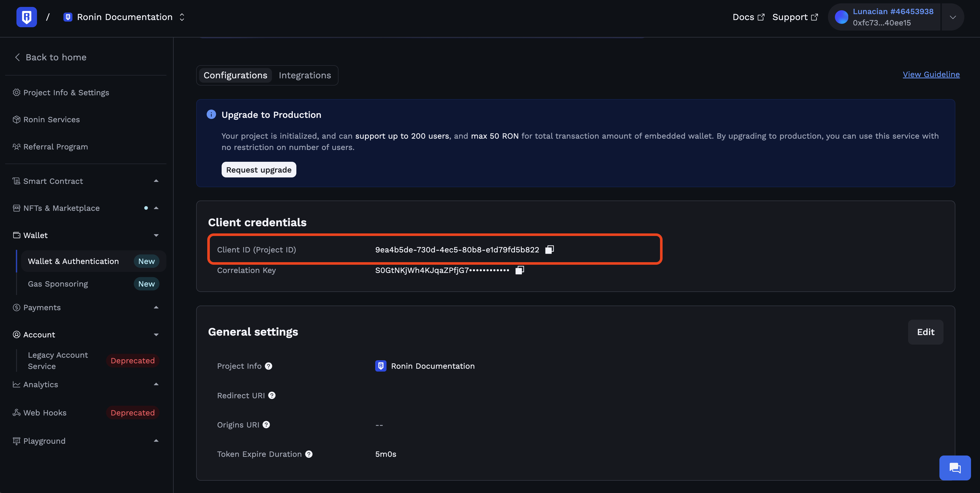Go back to home
Image resolution: width=980 pixels, height=493 pixels.
(51, 58)
